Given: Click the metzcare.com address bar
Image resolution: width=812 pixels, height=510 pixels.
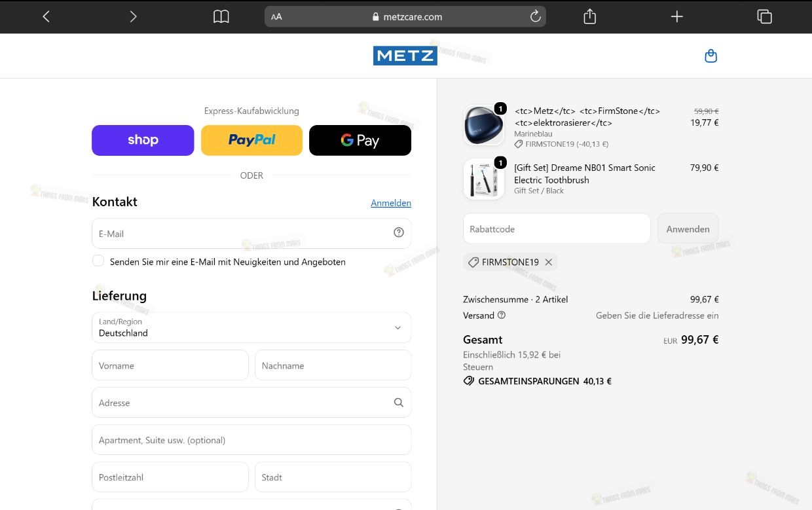Looking at the screenshot, I should tap(406, 17).
